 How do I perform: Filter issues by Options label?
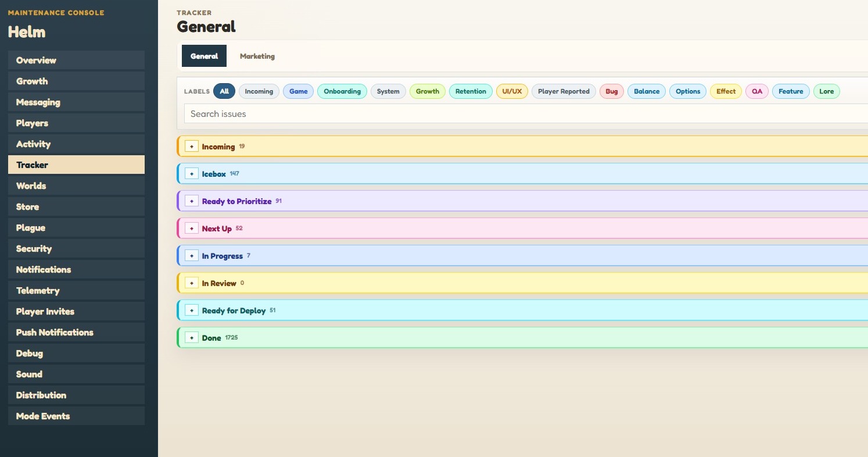(x=688, y=91)
